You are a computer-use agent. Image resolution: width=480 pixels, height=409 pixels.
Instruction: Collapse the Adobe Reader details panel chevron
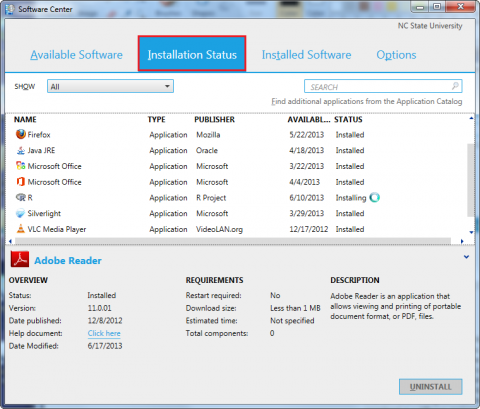[x=466, y=257]
